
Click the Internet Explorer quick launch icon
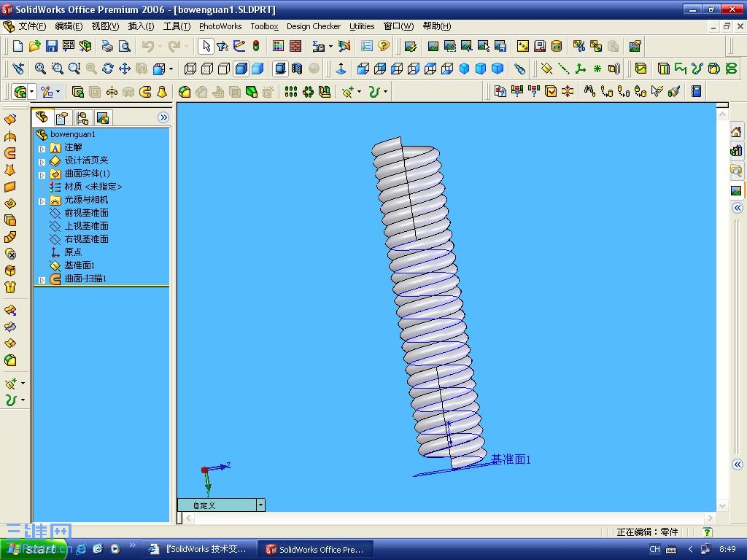[82, 549]
